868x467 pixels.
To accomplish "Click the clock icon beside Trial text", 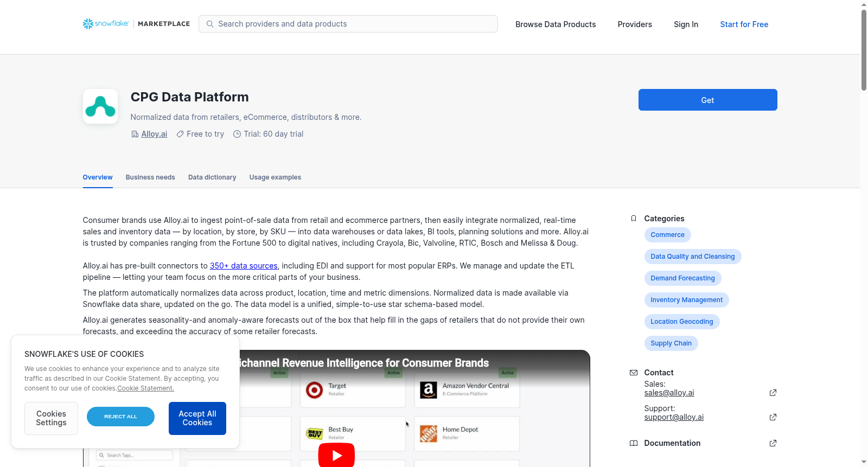I will click(237, 134).
